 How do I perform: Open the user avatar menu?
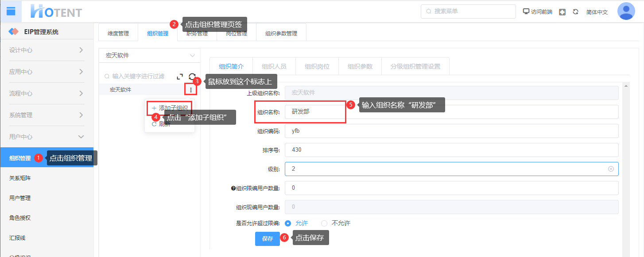[x=626, y=11]
